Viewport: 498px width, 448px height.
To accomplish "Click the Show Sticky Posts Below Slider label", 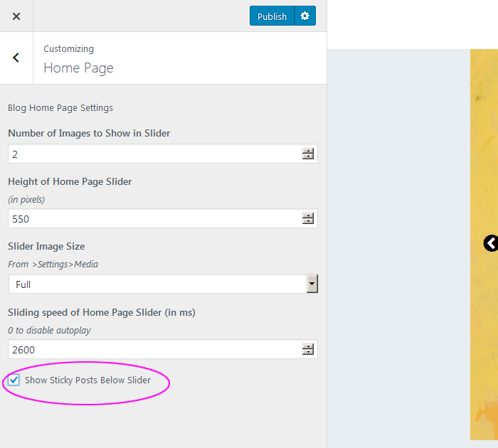I will pos(88,380).
